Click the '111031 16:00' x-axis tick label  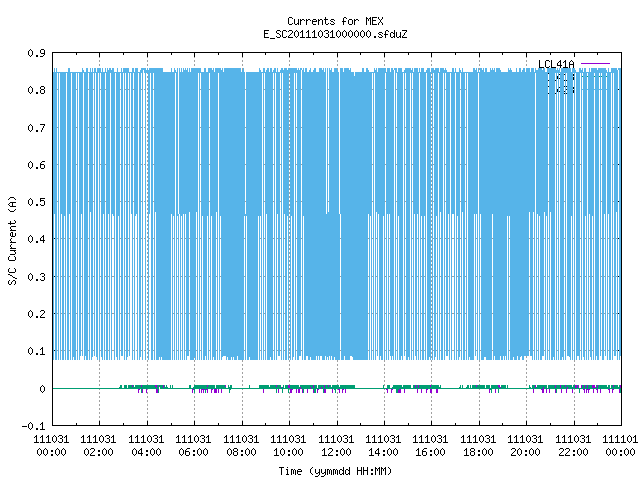click(x=430, y=446)
